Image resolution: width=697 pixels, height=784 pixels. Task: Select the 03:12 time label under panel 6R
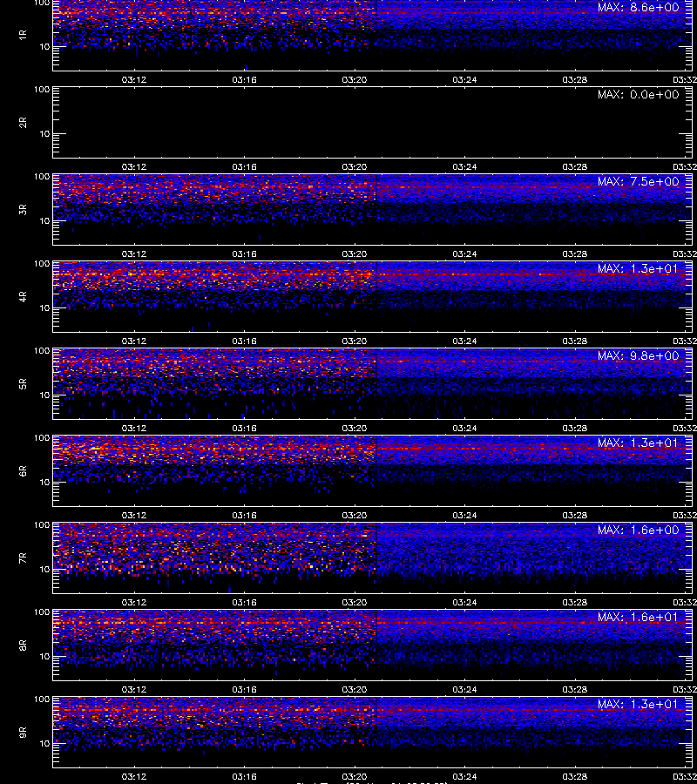pyautogui.click(x=134, y=515)
